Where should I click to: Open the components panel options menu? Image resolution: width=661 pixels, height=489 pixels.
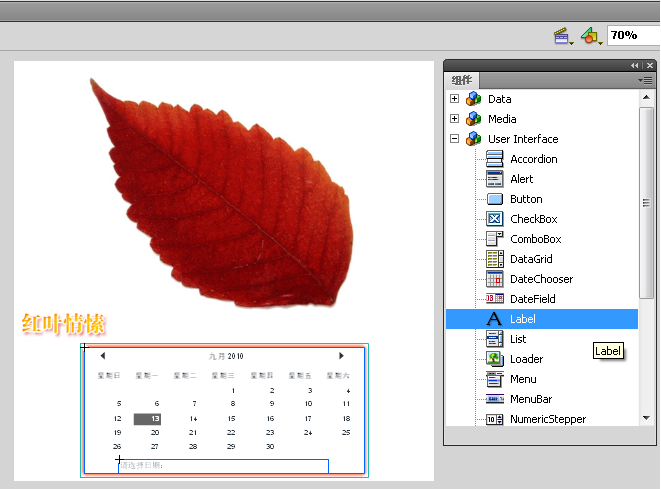pos(645,80)
